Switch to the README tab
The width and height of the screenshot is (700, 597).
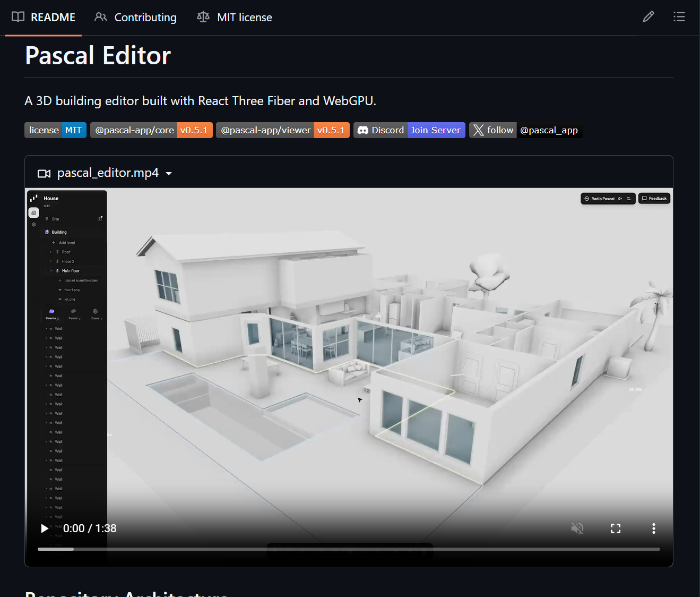pyautogui.click(x=44, y=17)
